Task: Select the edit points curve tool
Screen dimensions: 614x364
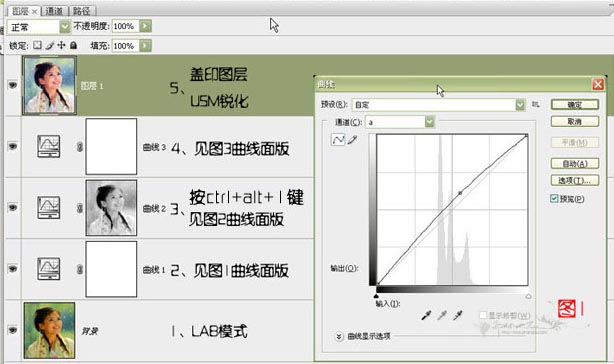Action: point(338,139)
